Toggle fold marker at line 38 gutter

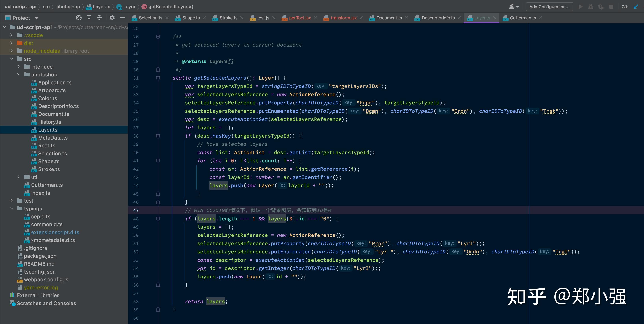click(158, 136)
